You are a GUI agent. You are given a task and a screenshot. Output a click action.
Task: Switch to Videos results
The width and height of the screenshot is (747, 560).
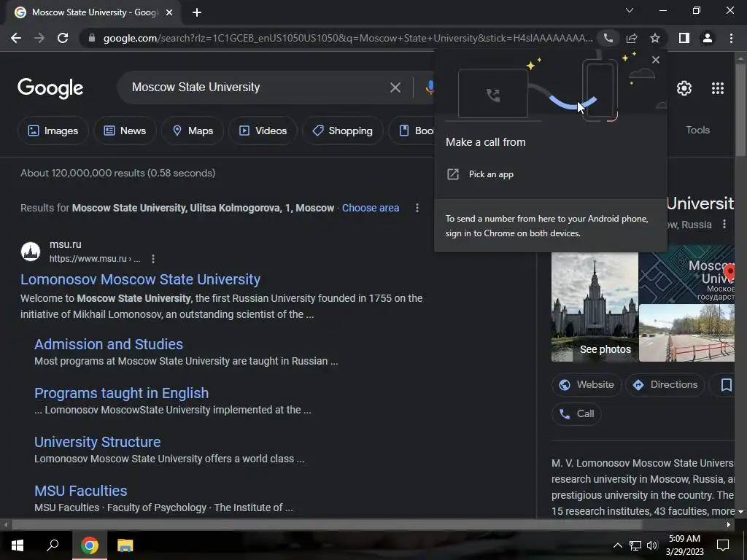(x=263, y=131)
